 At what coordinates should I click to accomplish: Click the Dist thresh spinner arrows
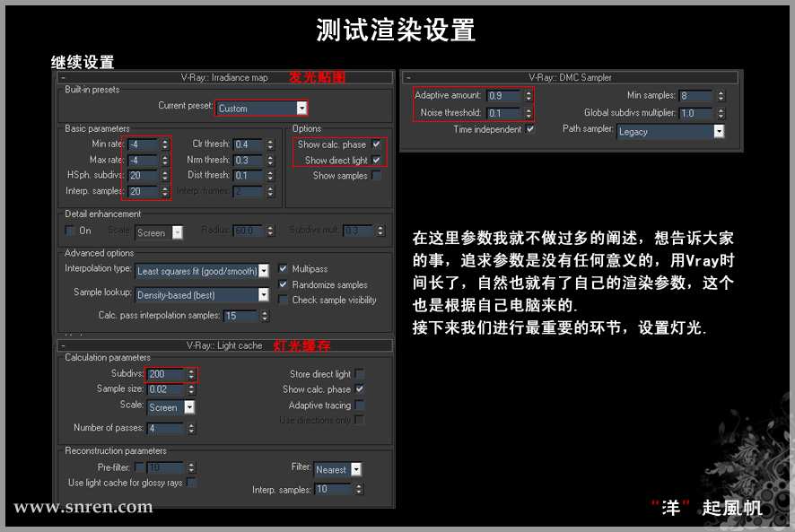[x=270, y=176]
